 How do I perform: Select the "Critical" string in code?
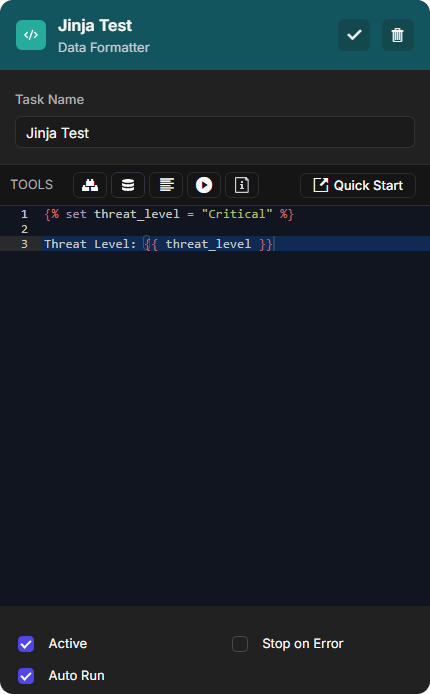pos(237,214)
